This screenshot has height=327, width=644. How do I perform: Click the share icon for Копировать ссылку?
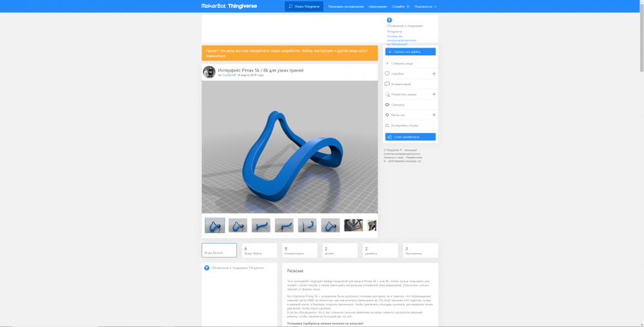tap(387, 126)
